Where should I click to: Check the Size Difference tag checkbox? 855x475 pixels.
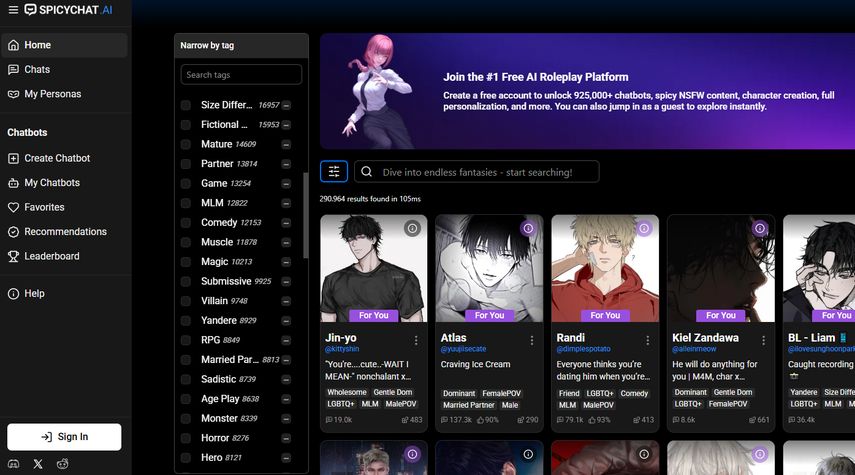[186, 105]
